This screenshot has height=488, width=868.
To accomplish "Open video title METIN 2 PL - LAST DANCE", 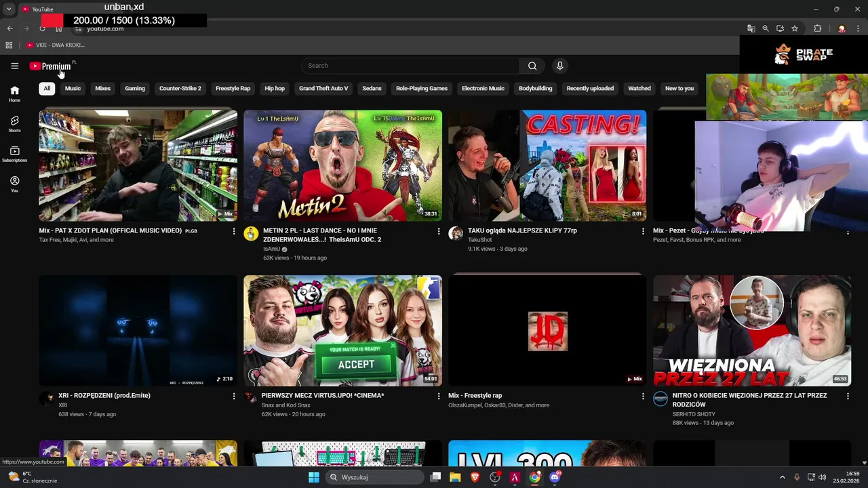I will click(x=322, y=235).
